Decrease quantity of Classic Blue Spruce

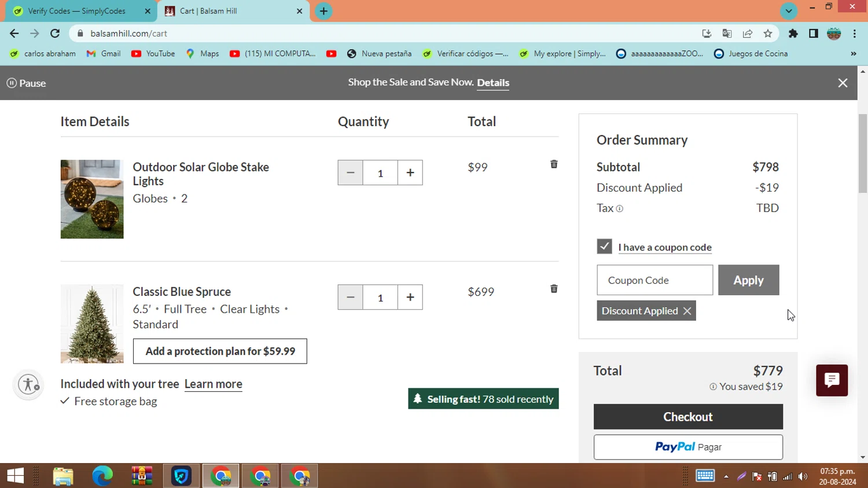point(350,297)
